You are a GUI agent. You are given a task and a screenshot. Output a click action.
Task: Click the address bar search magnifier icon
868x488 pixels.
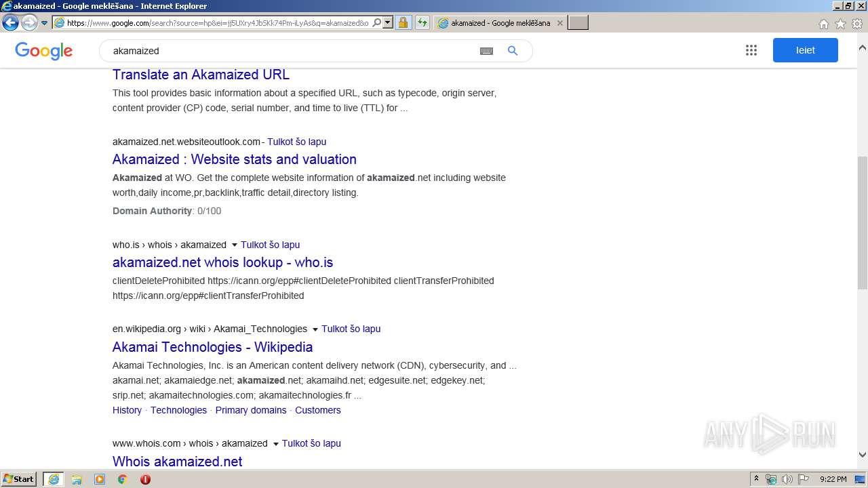[x=377, y=22]
